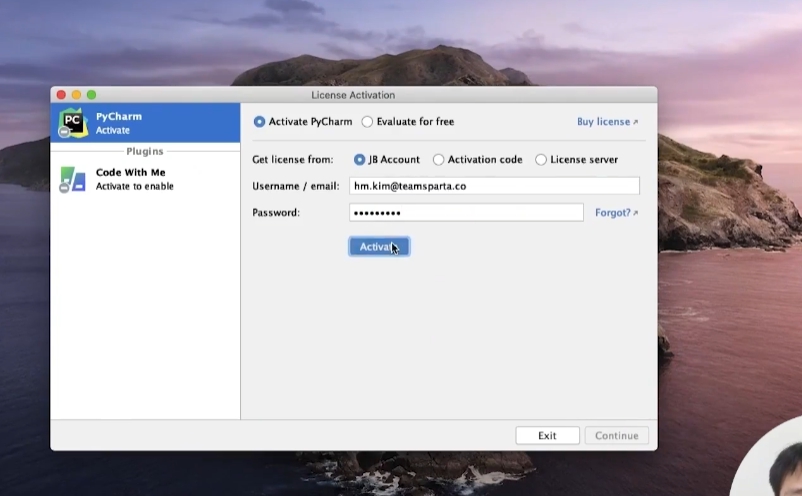The image size is (802, 496).
Task: Select JB Account as license source
Action: point(360,160)
